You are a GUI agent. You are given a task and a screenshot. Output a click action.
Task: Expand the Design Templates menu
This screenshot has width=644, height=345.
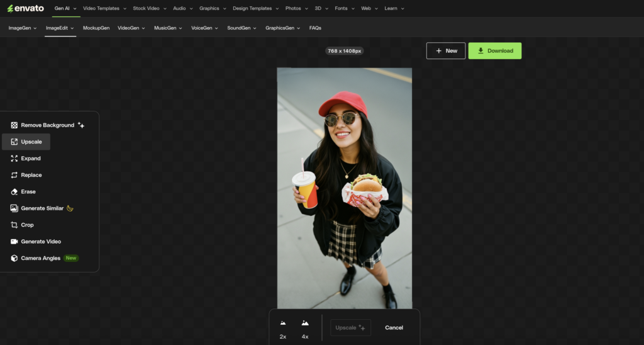(x=255, y=8)
